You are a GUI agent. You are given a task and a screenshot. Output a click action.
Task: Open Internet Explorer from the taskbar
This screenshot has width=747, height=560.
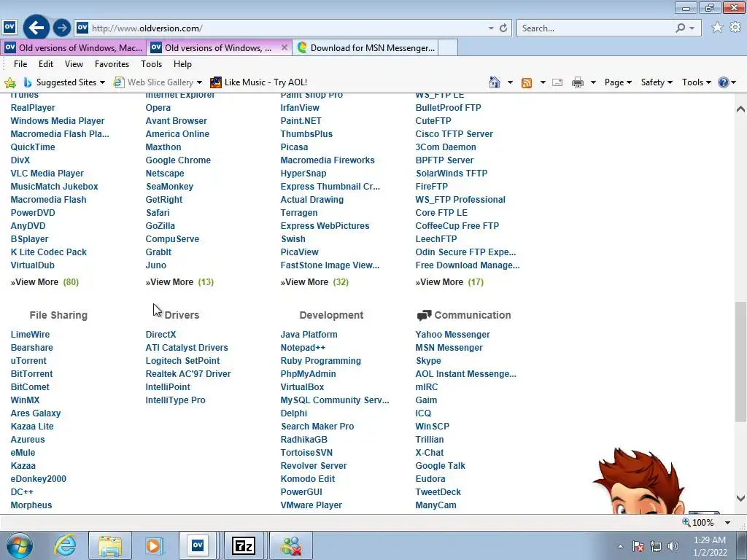pos(65,545)
